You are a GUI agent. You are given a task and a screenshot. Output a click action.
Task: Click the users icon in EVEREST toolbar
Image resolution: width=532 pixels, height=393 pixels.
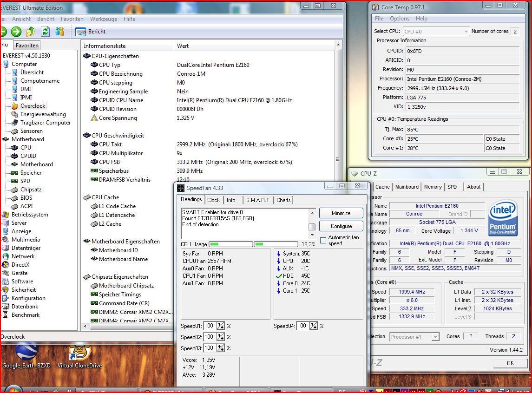(x=60, y=32)
